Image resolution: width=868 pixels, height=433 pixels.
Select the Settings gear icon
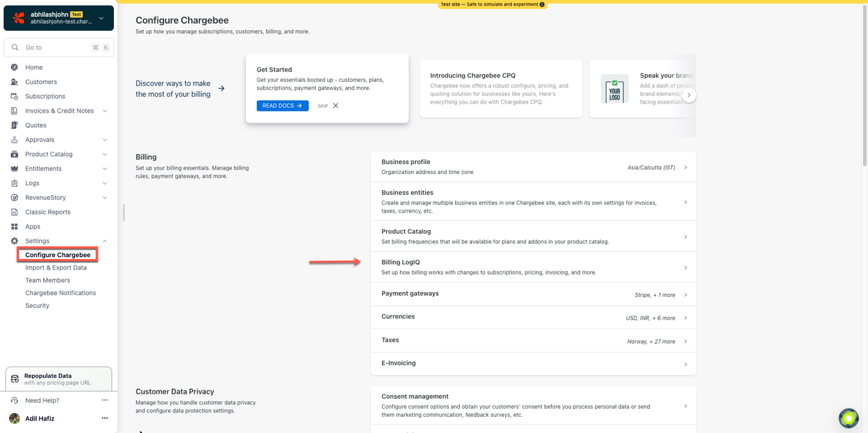14,241
